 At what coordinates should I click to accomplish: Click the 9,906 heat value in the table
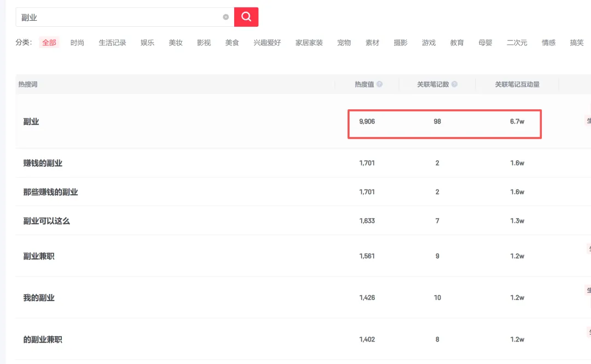pyautogui.click(x=367, y=121)
